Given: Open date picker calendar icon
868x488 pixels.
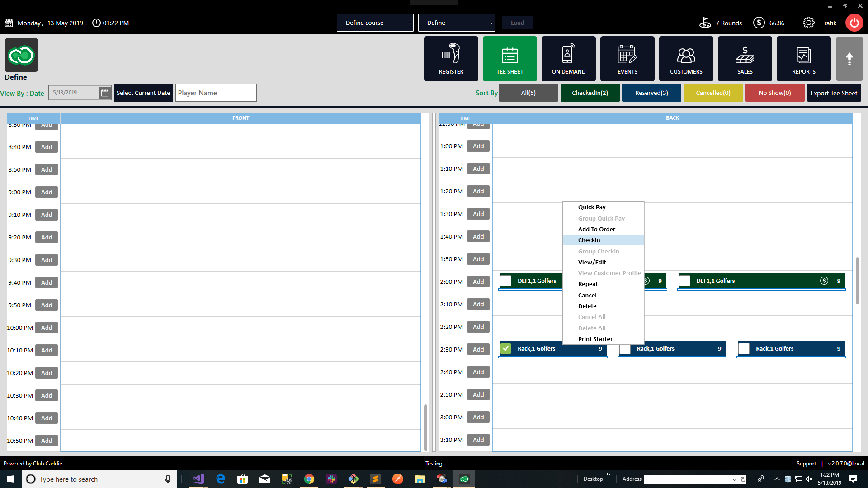Looking at the screenshot, I should 104,93.
